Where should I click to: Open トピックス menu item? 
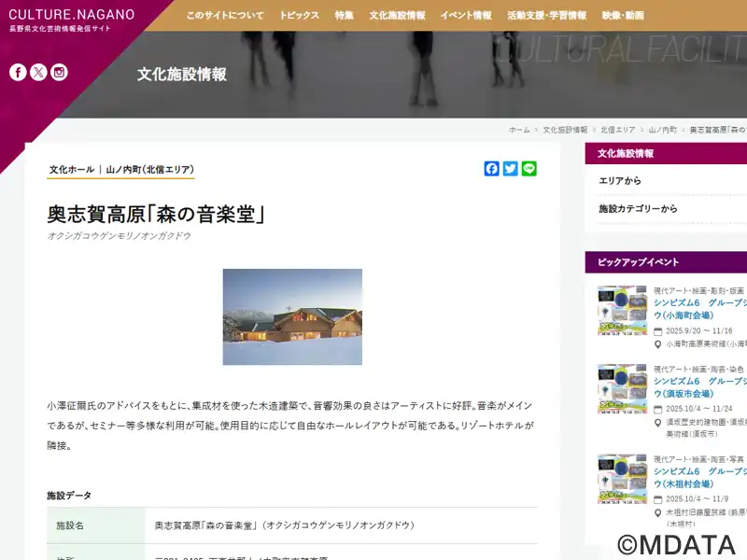299,16
